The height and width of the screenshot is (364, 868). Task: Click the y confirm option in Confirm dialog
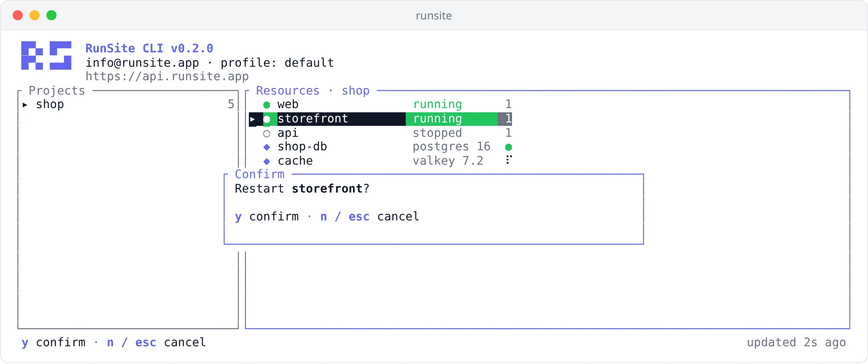[x=267, y=217]
